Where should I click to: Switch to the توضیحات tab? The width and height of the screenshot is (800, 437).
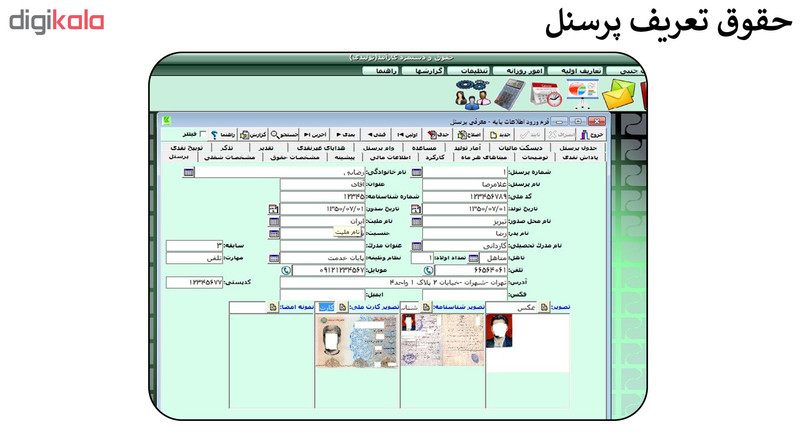(x=535, y=157)
